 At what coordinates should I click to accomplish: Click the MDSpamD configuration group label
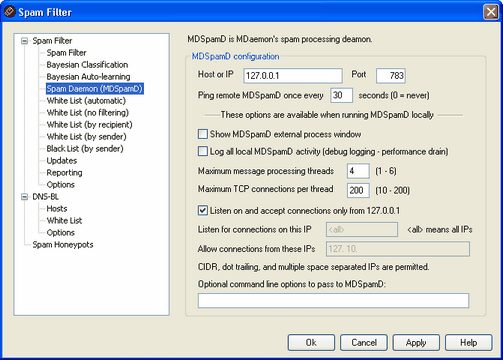coord(235,56)
